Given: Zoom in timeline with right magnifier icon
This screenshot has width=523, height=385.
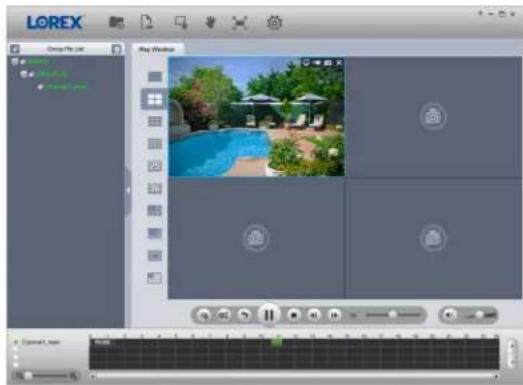Looking at the screenshot, I should pos(74,376).
